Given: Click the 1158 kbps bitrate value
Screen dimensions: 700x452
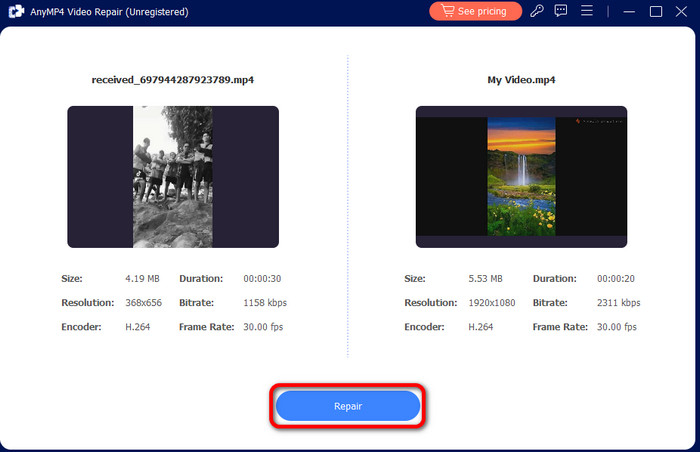Looking at the screenshot, I should click(265, 303).
